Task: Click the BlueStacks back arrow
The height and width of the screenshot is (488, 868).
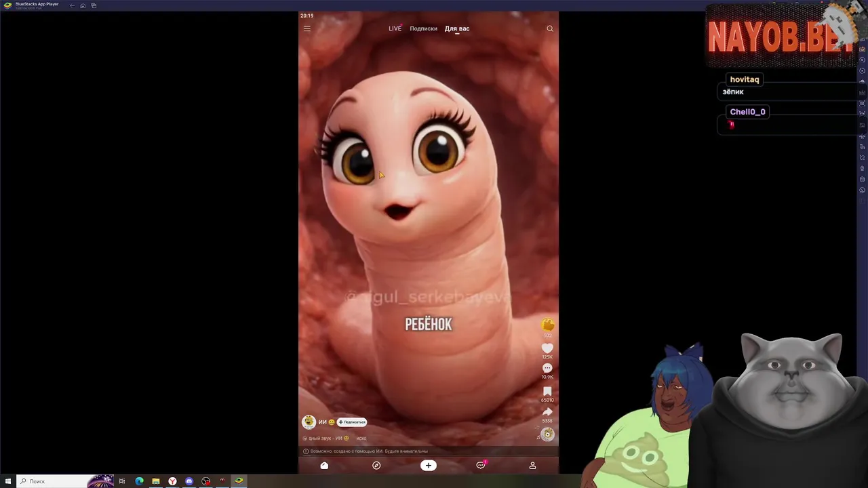Action: tap(72, 5)
